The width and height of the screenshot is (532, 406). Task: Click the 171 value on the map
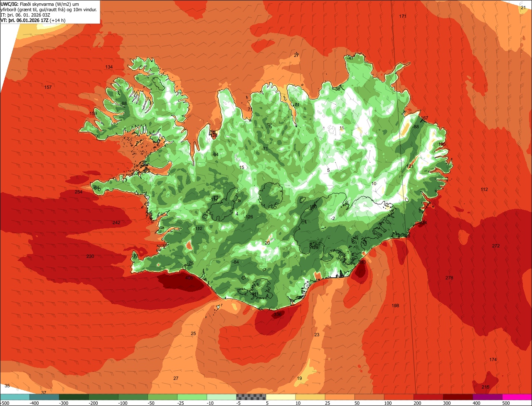(x=403, y=16)
